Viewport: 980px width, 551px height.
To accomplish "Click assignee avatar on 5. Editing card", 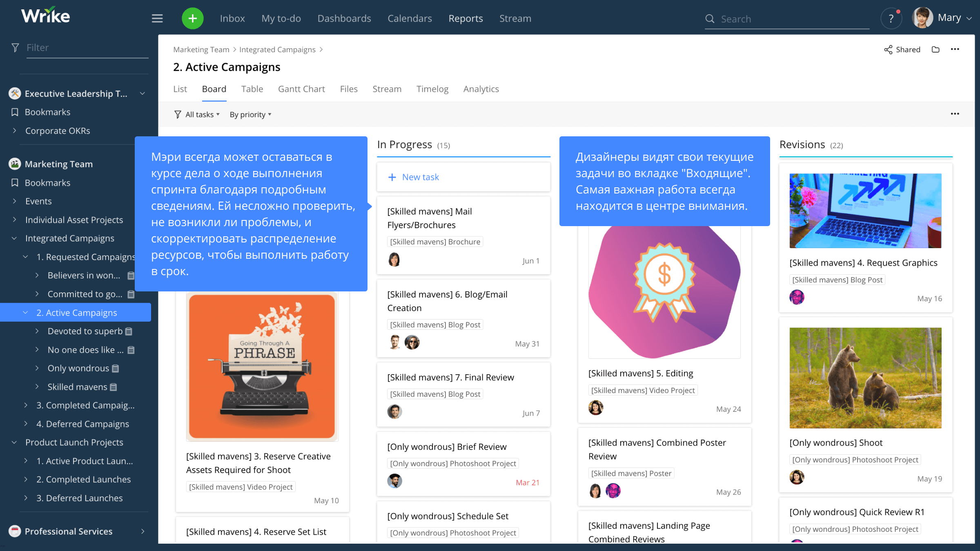I will click(596, 407).
